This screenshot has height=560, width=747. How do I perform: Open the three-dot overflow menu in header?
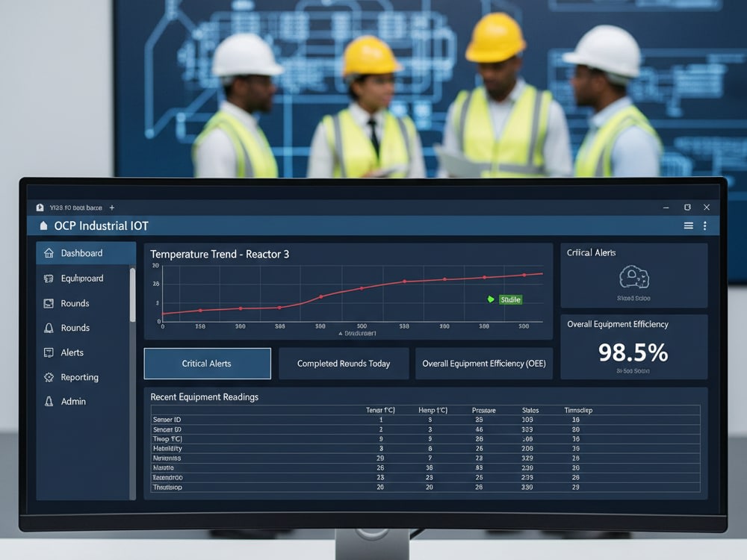pyautogui.click(x=704, y=225)
